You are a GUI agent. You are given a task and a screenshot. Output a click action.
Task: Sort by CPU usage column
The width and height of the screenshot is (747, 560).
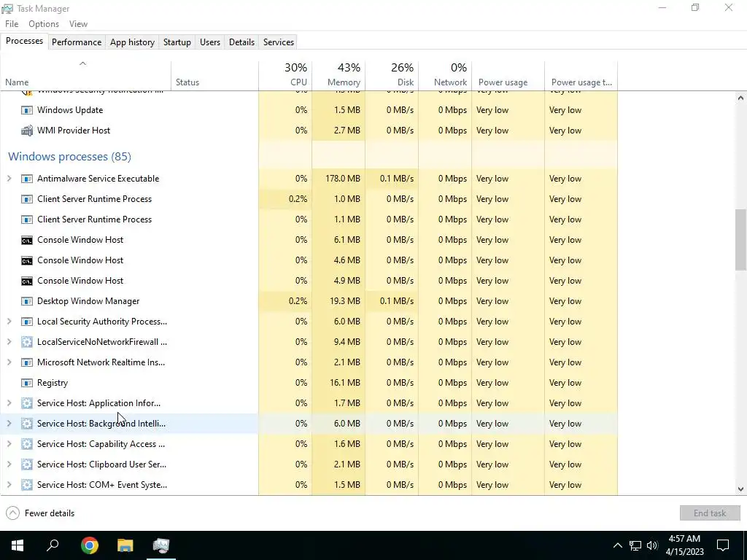coord(285,76)
